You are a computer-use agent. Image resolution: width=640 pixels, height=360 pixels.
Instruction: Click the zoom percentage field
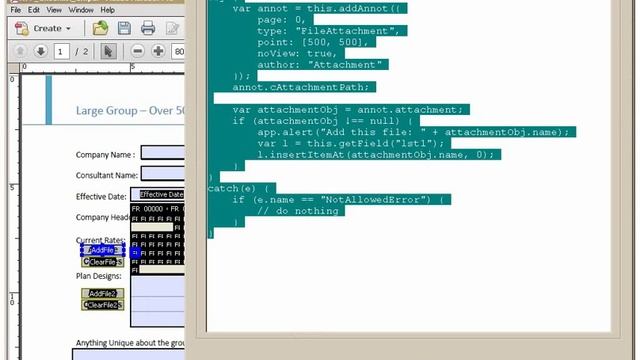(178, 51)
